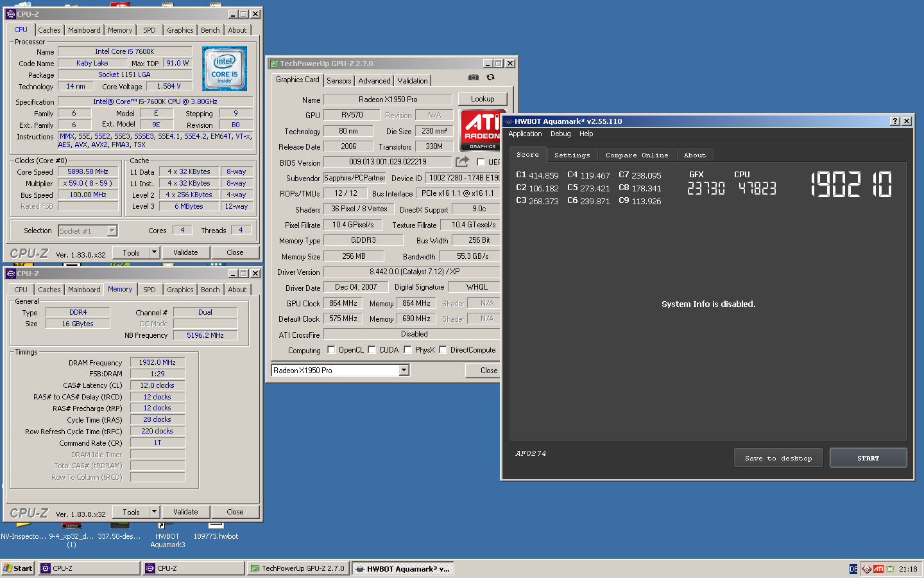Switch to the second CPU-Z taskbar button
924x578 pixels.
tap(193, 568)
